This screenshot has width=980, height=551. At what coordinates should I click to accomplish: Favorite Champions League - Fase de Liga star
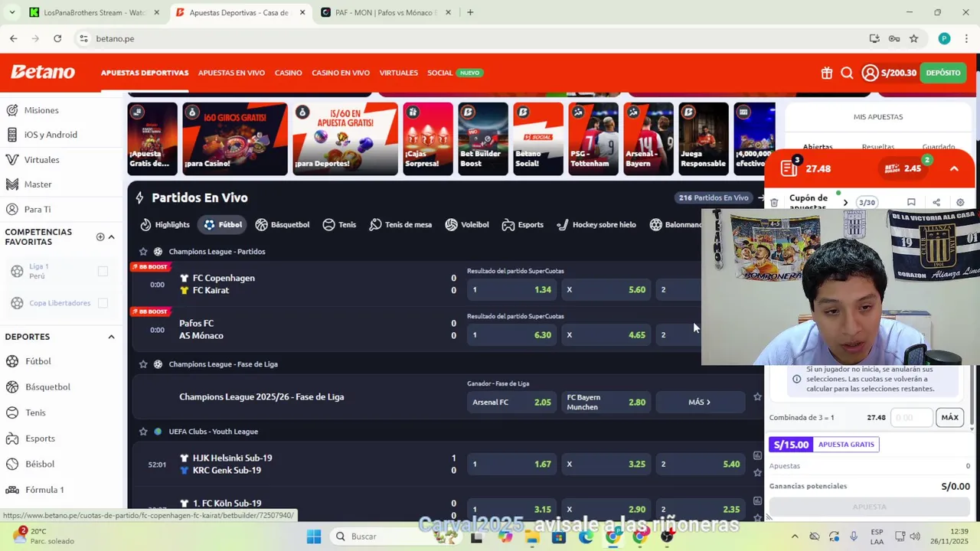143,364
